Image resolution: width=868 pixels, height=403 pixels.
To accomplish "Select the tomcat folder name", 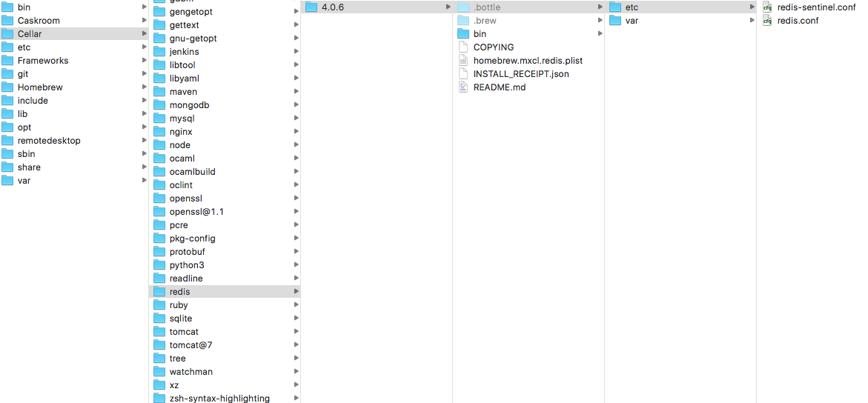I will 184,332.
